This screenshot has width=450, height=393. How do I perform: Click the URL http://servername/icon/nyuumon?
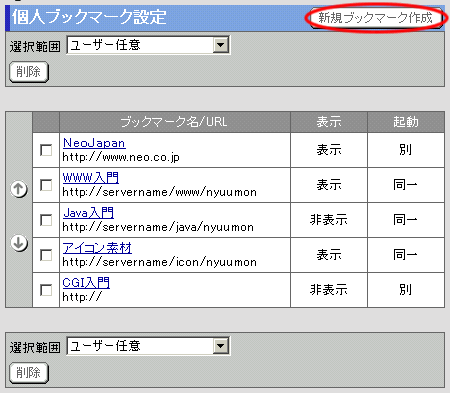pos(160,262)
